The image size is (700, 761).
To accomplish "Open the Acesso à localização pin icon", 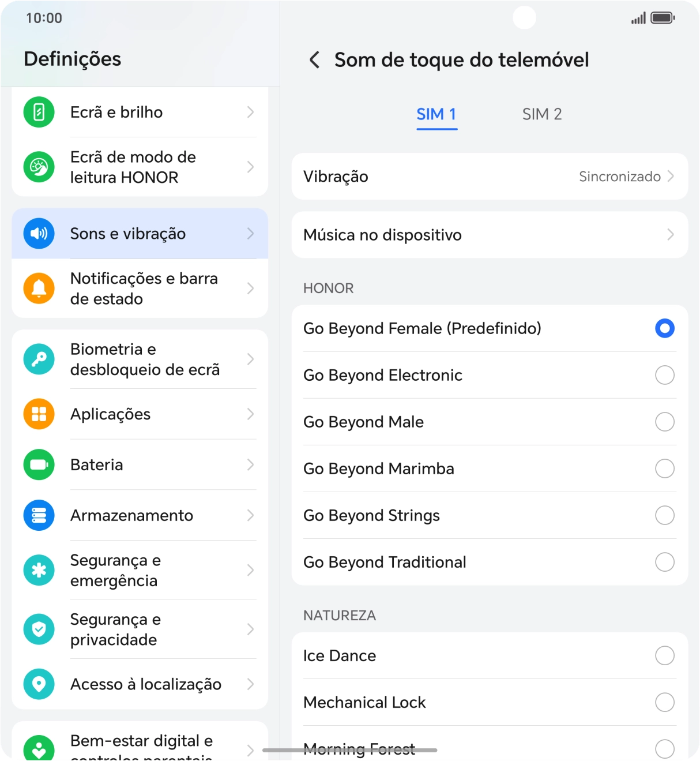I will [39, 684].
